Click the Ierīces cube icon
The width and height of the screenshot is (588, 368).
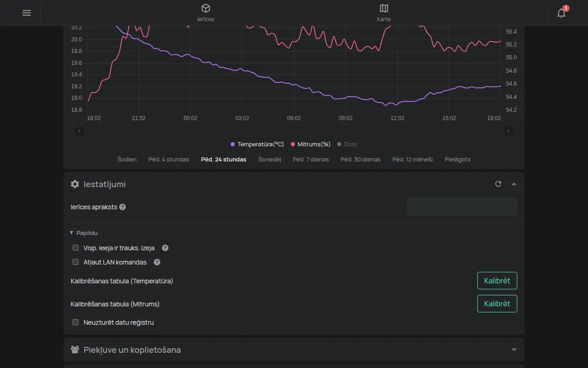206,8
